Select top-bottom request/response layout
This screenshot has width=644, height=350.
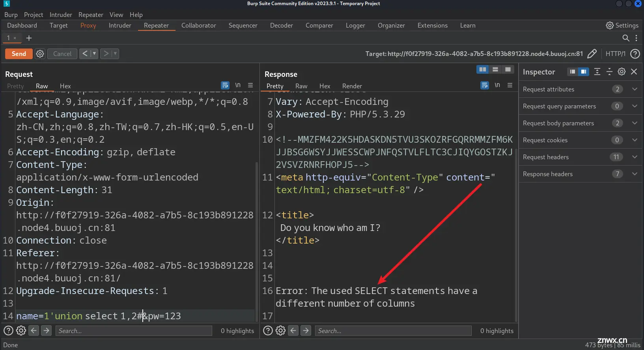495,69
